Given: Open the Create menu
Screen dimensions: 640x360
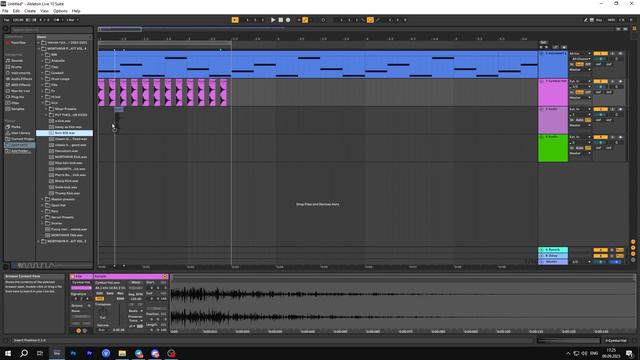Looking at the screenshot, I should click(30, 11).
